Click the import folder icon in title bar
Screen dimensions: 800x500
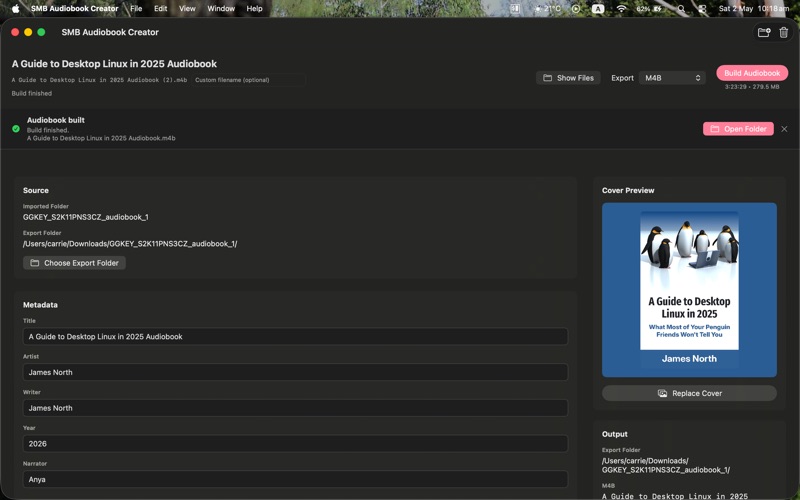(763, 33)
